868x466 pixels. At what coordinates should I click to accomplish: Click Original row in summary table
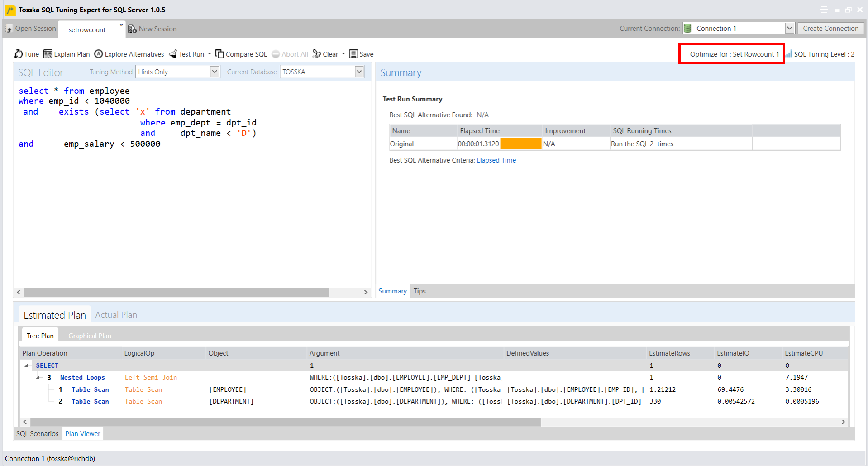point(615,144)
